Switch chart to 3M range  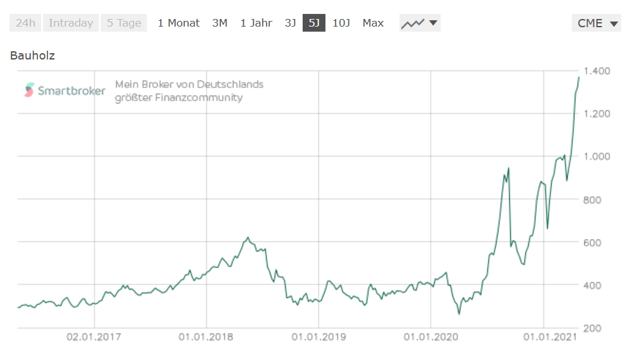[220, 23]
